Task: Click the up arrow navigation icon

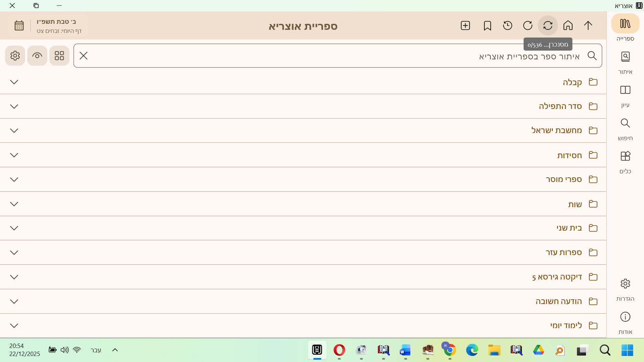Action: [x=588, y=25]
